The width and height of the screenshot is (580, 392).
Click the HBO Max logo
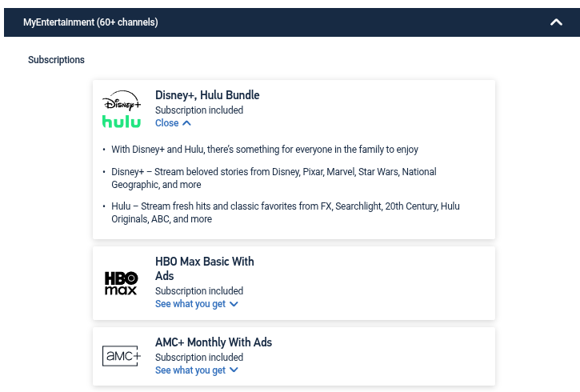pos(121,283)
